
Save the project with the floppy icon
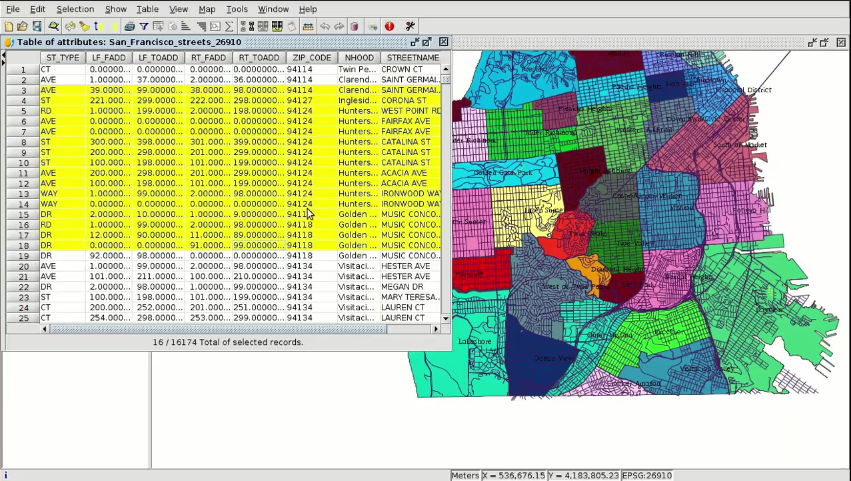(x=37, y=26)
